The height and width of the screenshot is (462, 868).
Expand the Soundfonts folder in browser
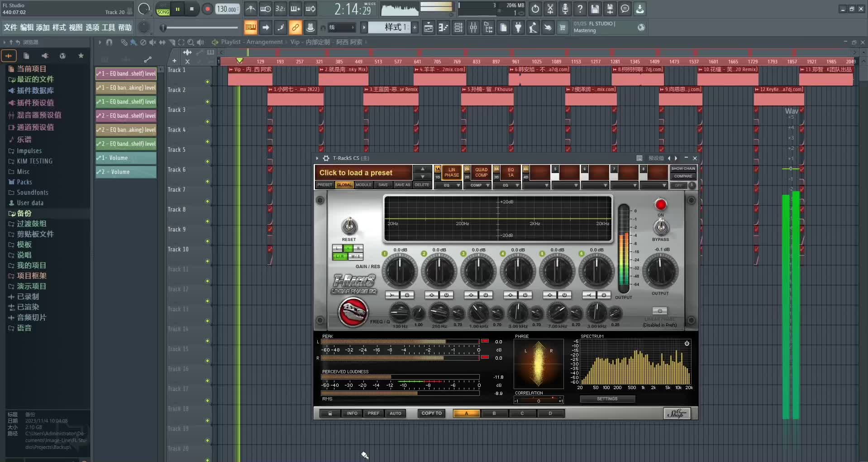click(32, 192)
